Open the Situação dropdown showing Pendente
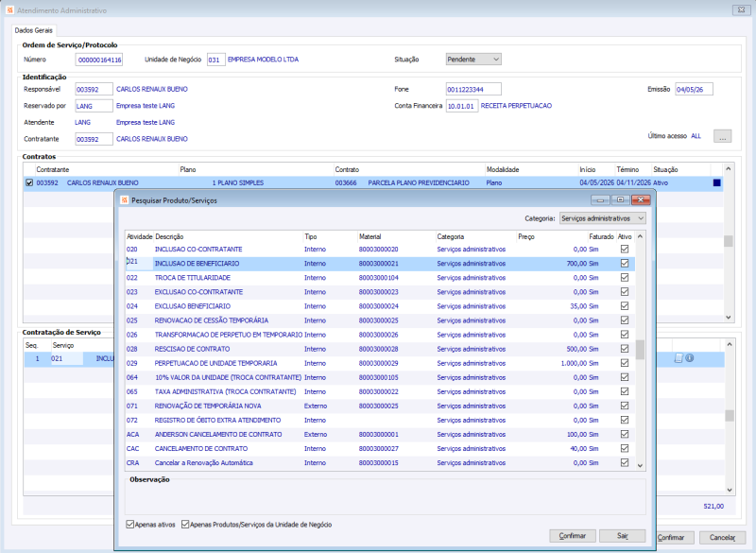Viewport: 756px width, 553px height. click(473, 60)
